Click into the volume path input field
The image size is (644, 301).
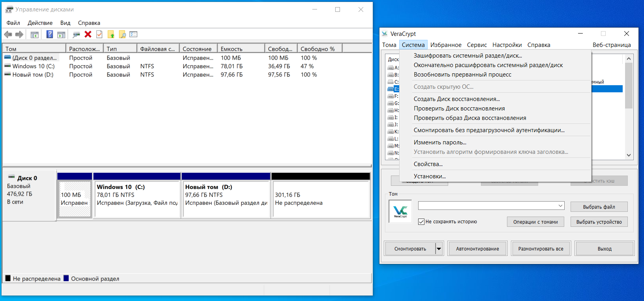pos(487,206)
